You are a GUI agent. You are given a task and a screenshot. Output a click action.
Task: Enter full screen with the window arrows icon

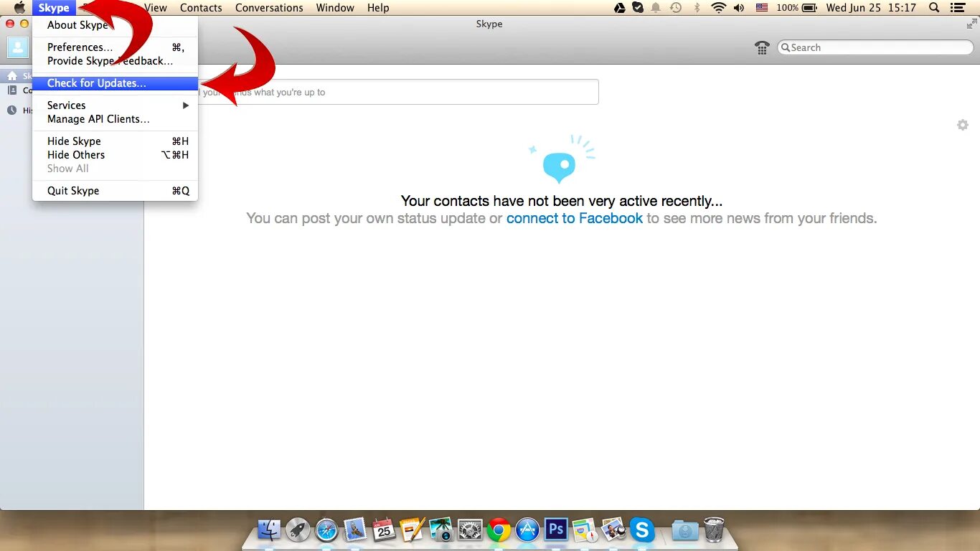[971, 24]
